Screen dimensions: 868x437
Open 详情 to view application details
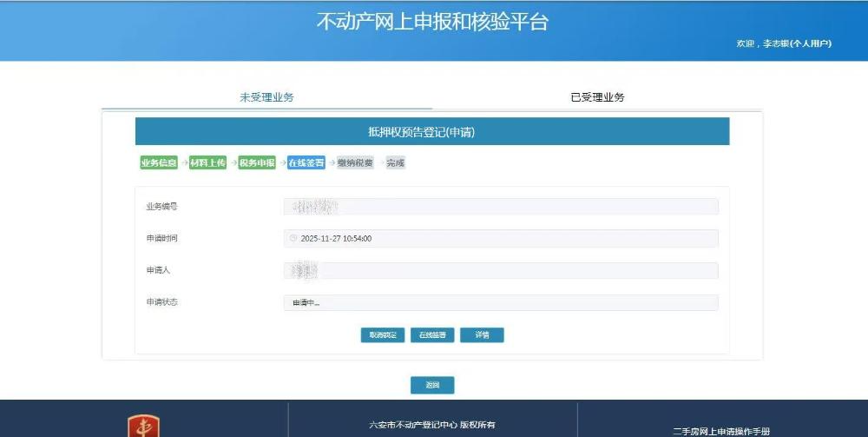[x=482, y=334]
